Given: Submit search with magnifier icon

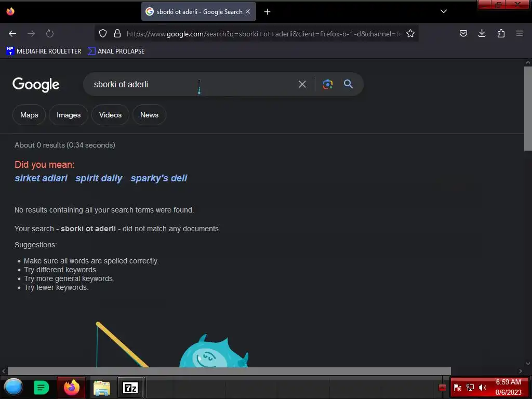Looking at the screenshot, I should coord(349,84).
